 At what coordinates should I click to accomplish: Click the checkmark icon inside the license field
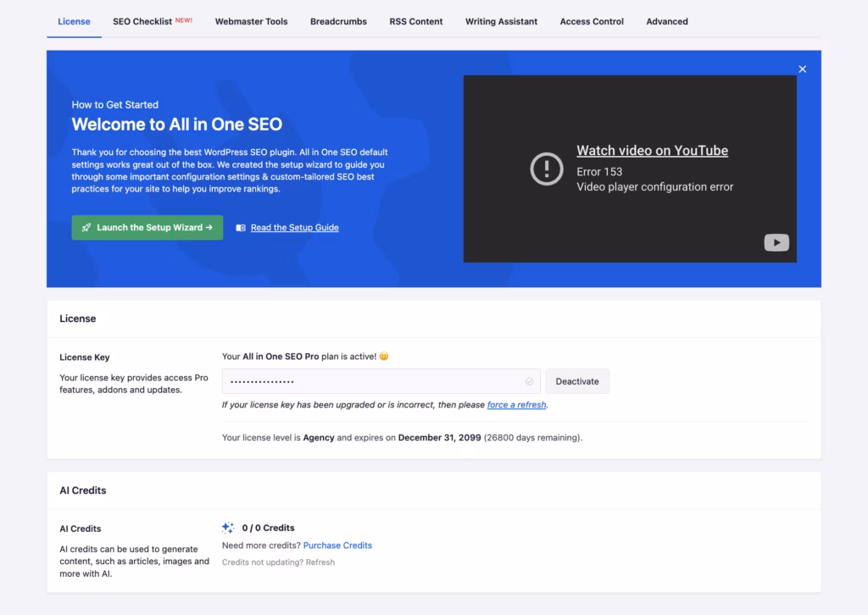click(529, 381)
